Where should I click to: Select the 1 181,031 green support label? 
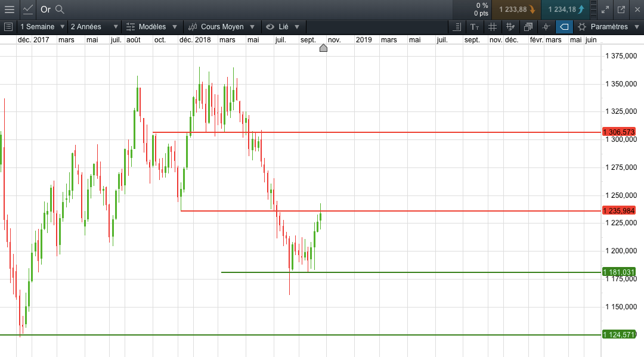tap(619, 272)
